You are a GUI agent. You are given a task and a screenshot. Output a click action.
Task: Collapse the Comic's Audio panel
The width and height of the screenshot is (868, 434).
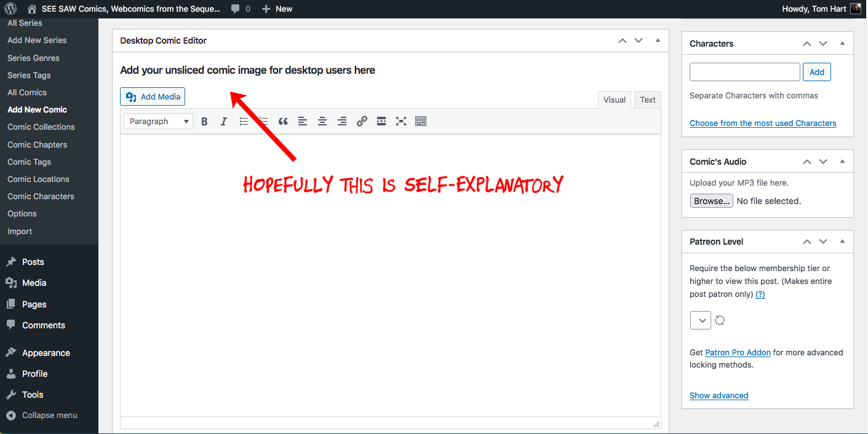click(x=842, y=162)
